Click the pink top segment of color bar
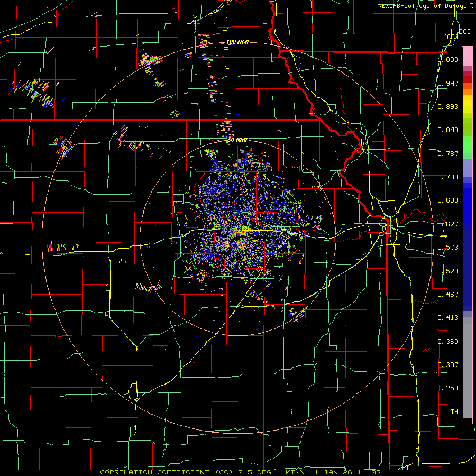Viewport: 476px width, 476px height. point(467,56)
